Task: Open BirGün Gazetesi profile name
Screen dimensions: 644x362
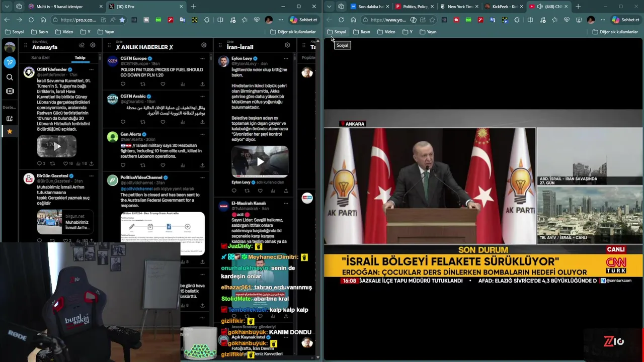Action: (52, 176)
